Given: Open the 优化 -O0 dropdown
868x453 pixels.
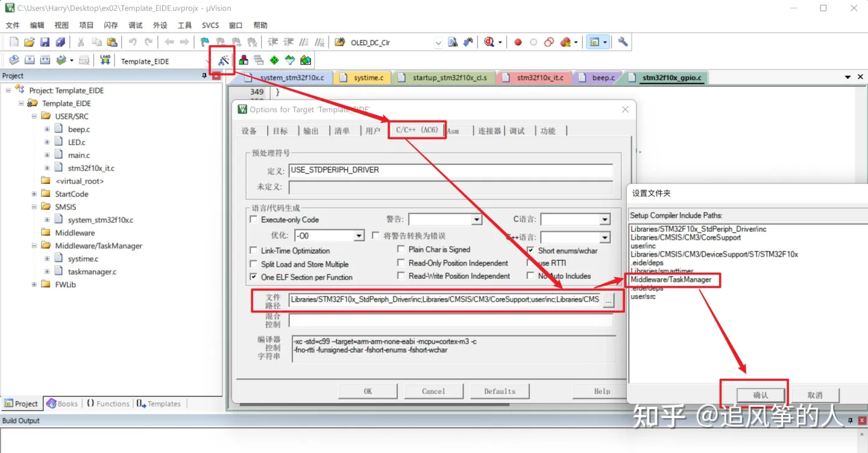Looking at the screenshot, I should point(359,236).
